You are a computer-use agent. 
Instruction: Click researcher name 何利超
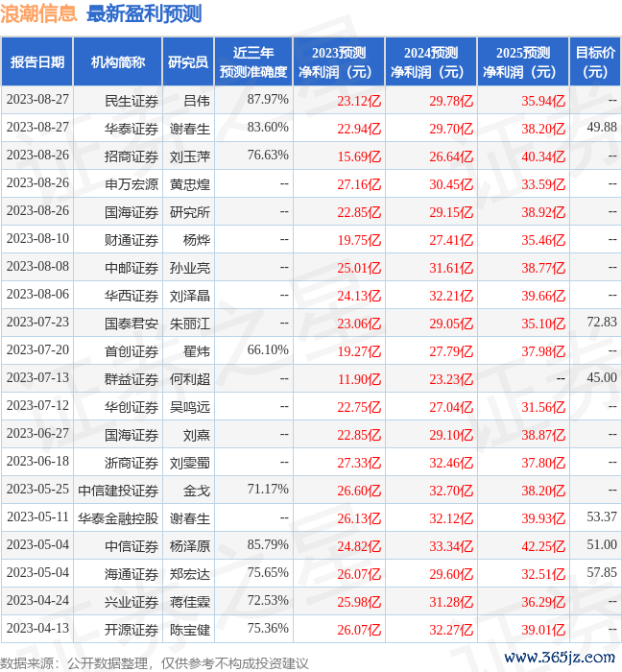pos(190,380)
